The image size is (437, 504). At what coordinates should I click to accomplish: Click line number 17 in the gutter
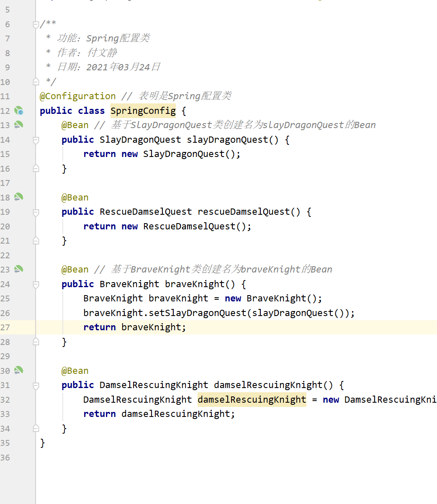click(5, 183)
